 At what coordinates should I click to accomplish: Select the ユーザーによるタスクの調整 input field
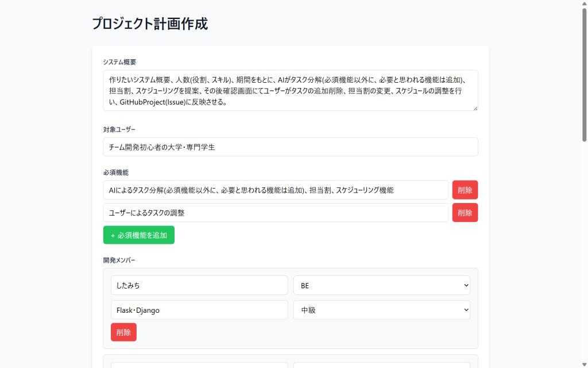coord(276,213)
